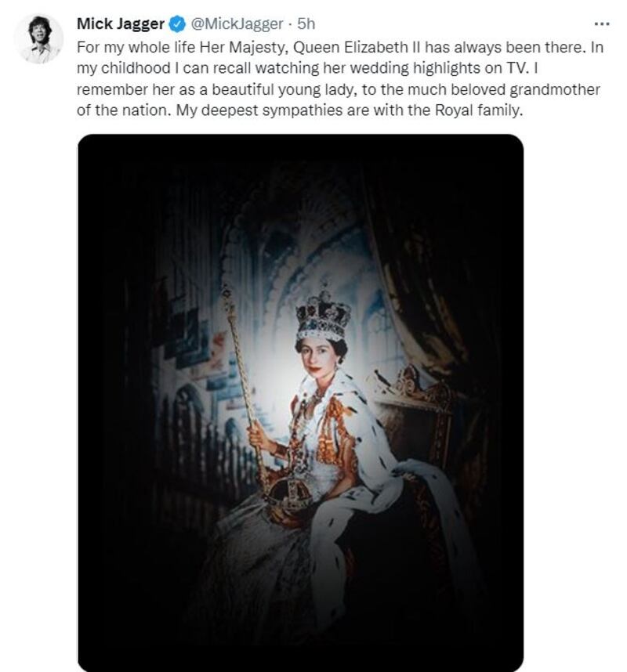Click the tweet's first line of text
The width and height of the screenshot is (627, 672).
(x=339, y=47)
